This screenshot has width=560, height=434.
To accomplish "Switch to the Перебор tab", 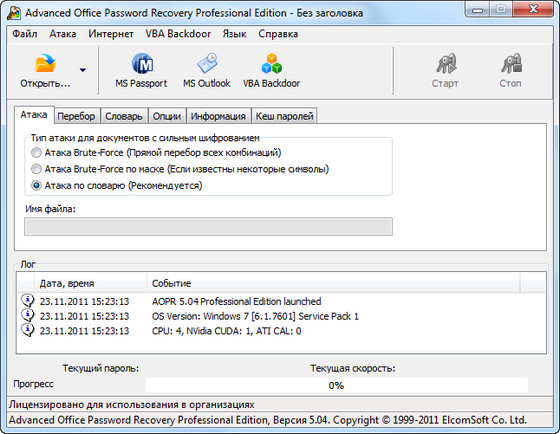I will [x=76, y=116].
